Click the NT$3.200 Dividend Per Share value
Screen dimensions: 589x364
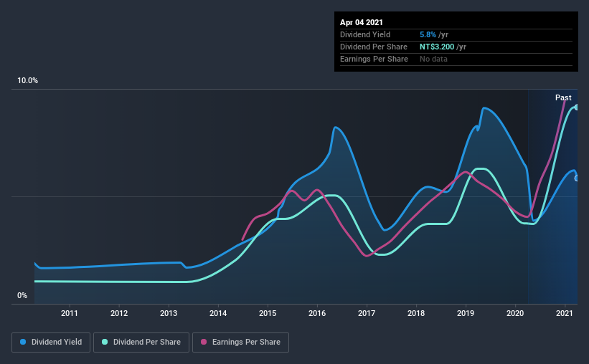[x=437, y=47]
